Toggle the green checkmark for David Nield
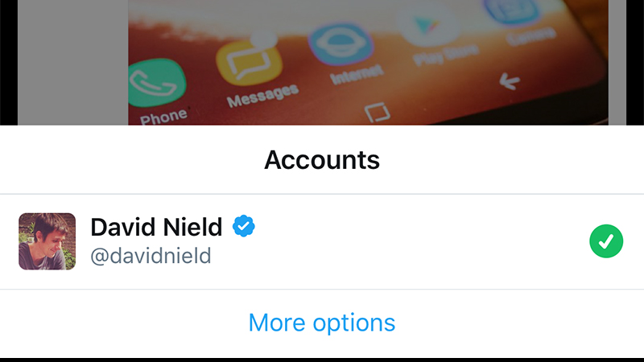 tap(606, 241)
